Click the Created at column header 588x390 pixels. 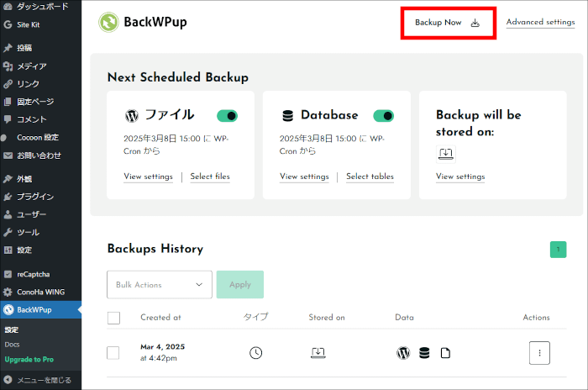(160, 318)
